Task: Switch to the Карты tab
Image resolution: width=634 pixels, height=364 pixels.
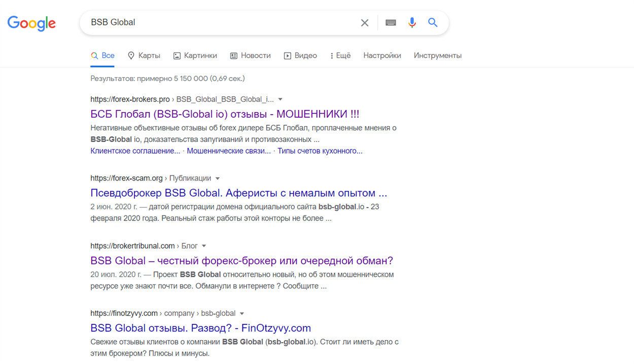Action: [x=144, y=56]
